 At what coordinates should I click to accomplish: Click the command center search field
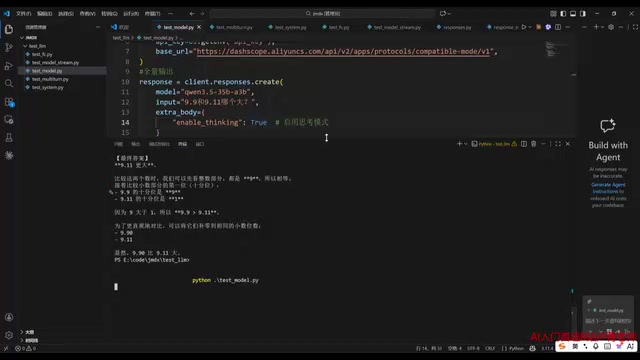coord(322,13)
